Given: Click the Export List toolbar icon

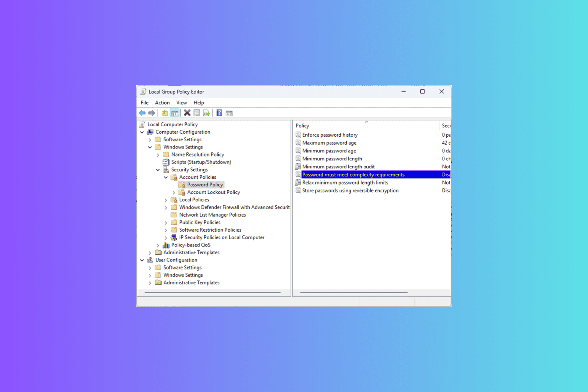Looking at the screenshot, I should tap(206, 113).
